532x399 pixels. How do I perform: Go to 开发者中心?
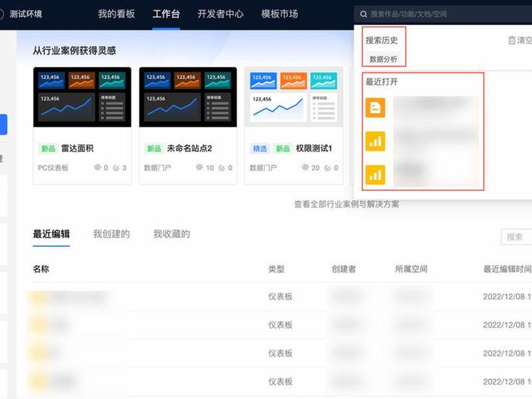[221, 14]
